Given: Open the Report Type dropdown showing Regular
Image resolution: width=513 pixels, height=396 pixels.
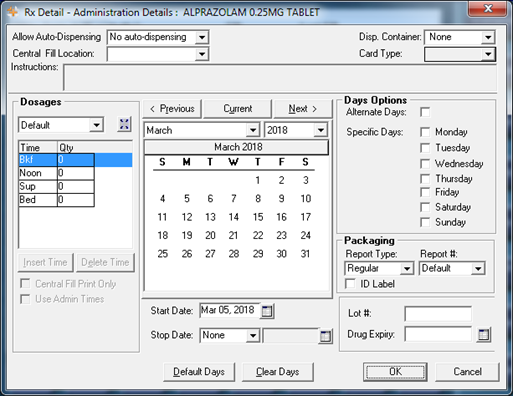Looking at the screenshot, I should [407, 268].
